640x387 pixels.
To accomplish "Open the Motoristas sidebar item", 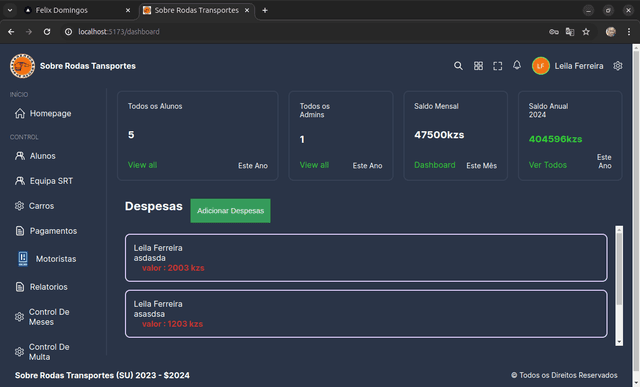I will [47, 259].
